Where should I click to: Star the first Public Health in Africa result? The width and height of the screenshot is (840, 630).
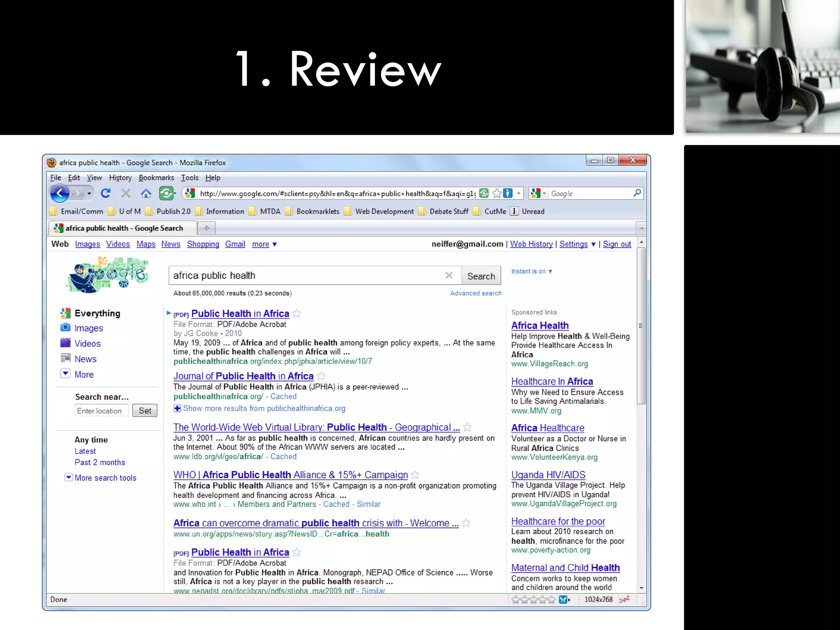[x=297, y=314]
